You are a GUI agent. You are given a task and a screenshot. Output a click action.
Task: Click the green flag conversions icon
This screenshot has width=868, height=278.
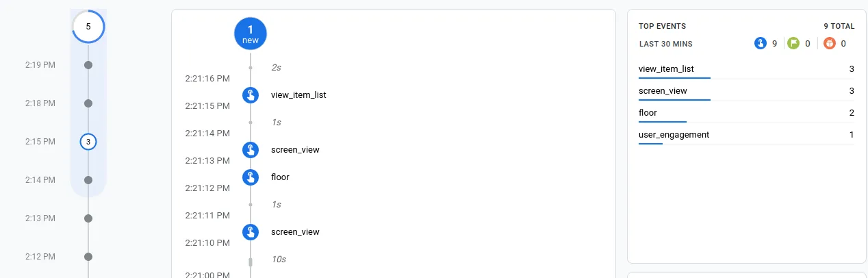(793, 44)
